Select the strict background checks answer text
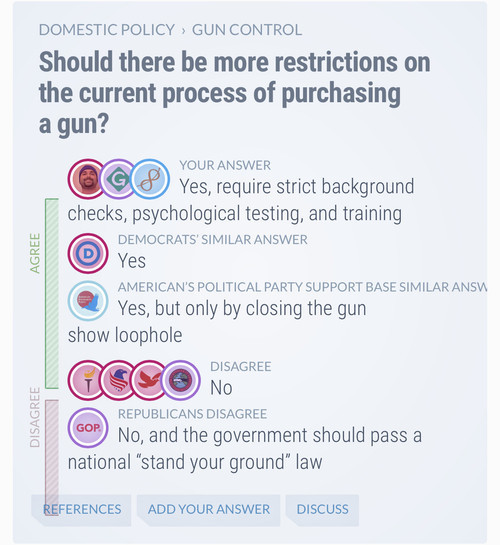The image size is (500, 545). [241, 200]
